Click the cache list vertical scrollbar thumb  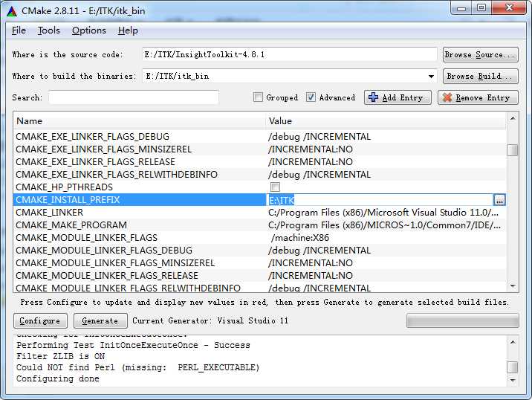pos(513,149)
